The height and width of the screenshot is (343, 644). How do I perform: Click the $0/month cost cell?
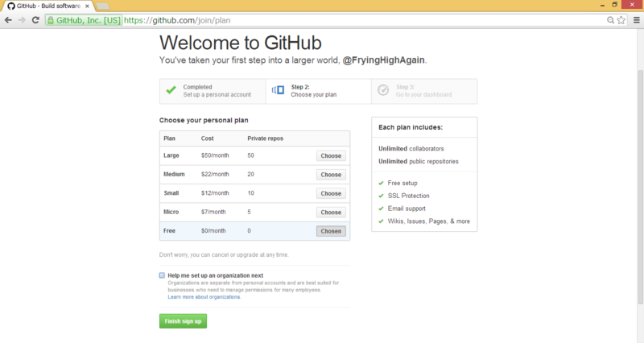tap(213, 231)
